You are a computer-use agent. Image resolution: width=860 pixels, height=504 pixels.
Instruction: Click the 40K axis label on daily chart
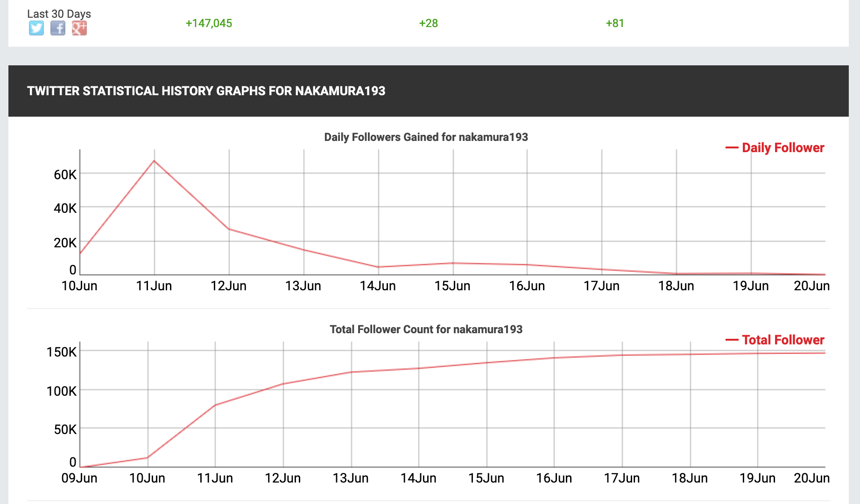pos(65,208)
